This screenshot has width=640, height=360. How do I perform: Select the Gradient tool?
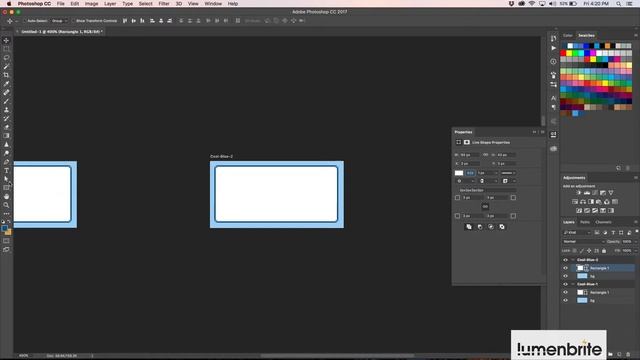(x=6, y=136)
